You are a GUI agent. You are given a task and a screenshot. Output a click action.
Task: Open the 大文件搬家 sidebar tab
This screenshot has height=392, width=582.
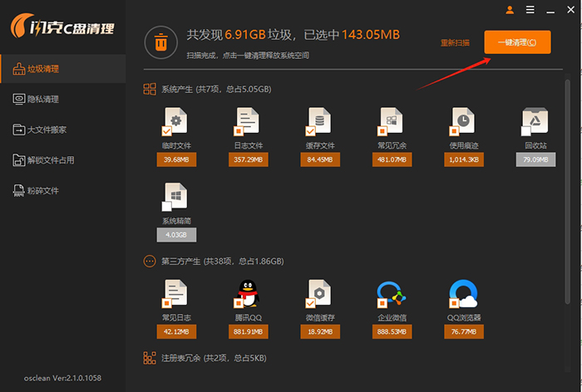pyautogui.click(x=63, y=130)
